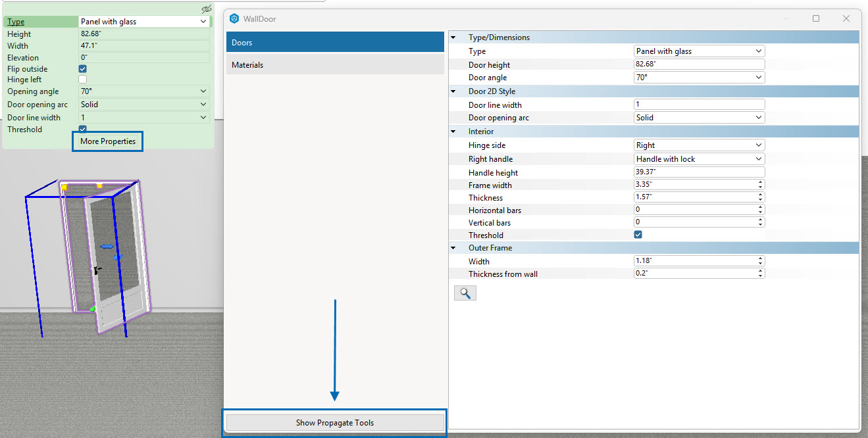Image resolution: width=868 pixels, height=438 pixels.
Task: Click the Handle height label
Action: coord(494,172)
